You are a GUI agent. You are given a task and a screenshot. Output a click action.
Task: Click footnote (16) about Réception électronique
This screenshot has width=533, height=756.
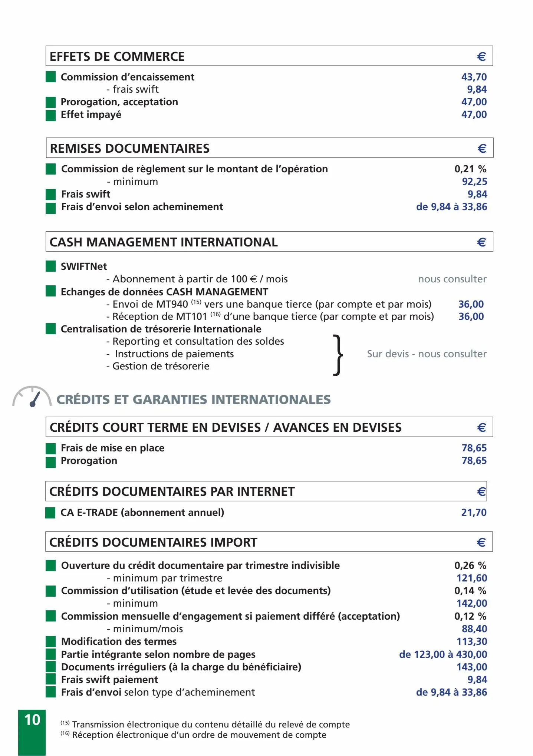[193, 735]
